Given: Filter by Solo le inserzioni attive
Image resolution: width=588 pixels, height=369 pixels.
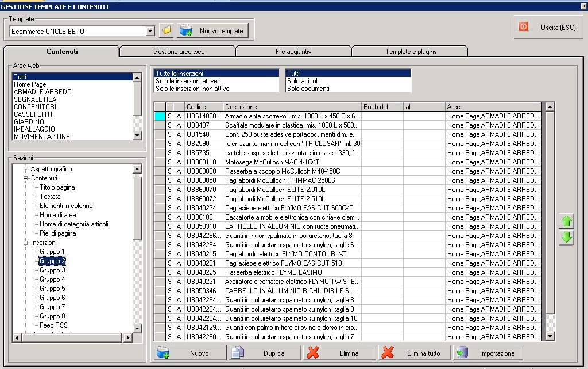Looking at the screenshot, I should click(x=216, y=81).
